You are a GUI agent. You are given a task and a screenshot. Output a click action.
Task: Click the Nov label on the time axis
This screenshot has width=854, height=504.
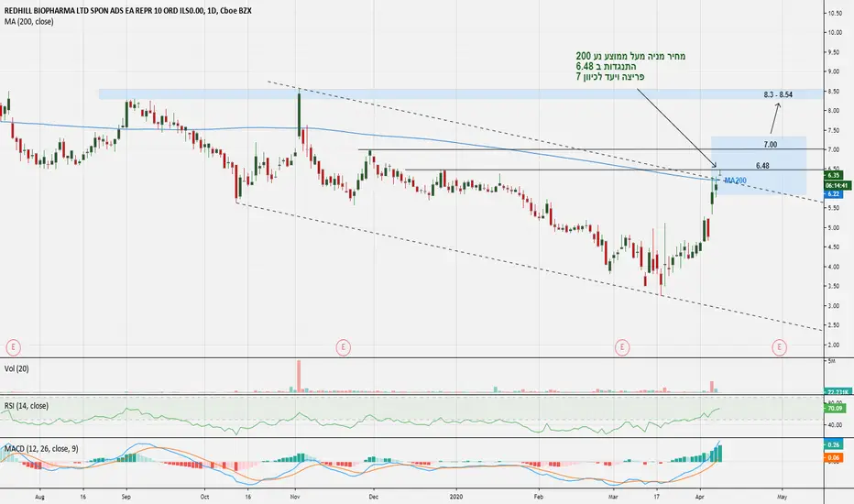click(x=295, y=497)
